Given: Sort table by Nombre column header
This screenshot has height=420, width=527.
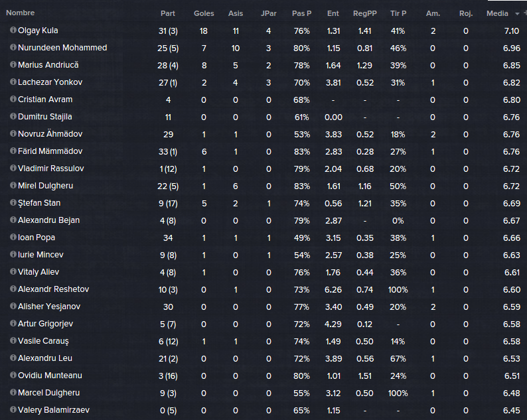Looking at the screenshot, I should 20,13.
